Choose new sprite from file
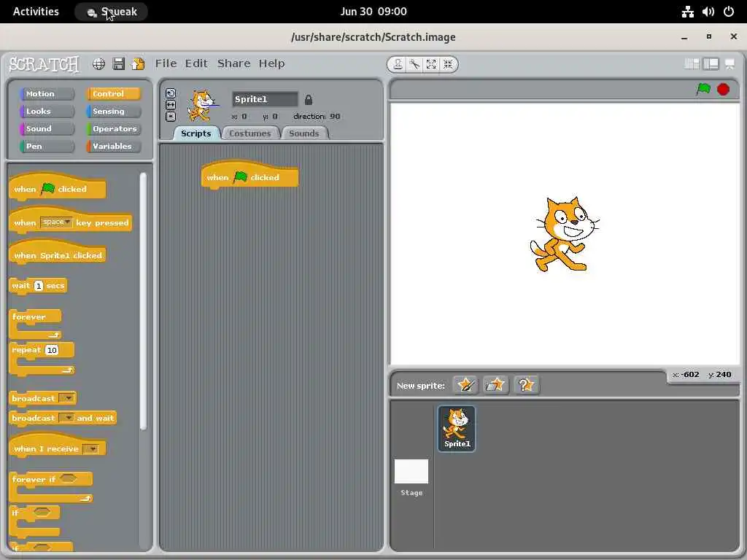The height and width of the screenshot is (560, 747). pos(495,385)
